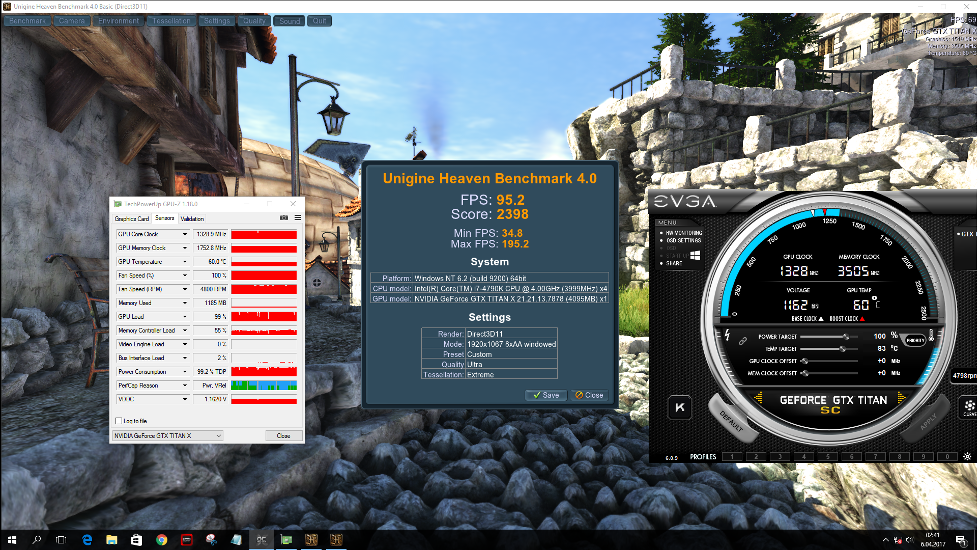Switch to EVGA Precision OC taskbar icon
This screenshot has height=550, width=980.
(x=262, y=540)
